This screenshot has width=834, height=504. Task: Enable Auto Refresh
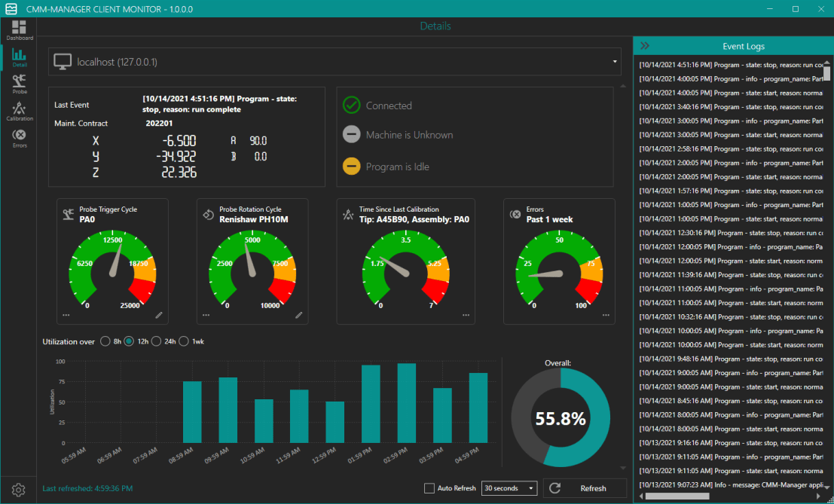[428, 488]
